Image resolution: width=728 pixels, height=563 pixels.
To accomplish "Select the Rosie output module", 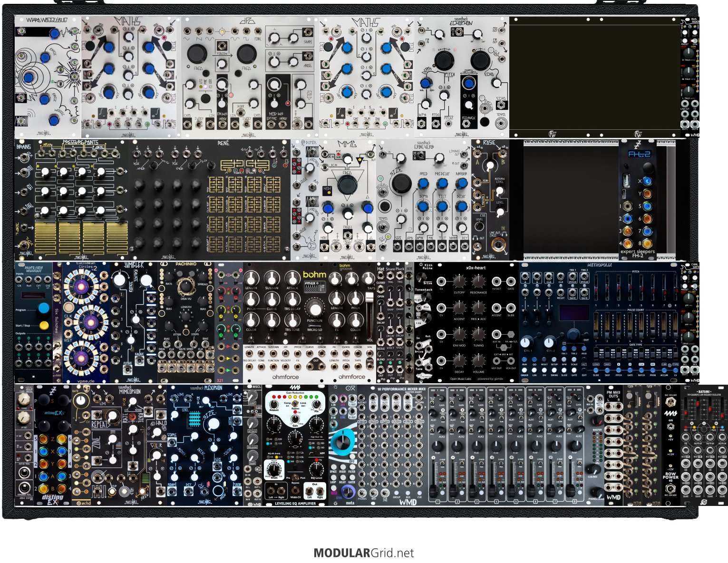I will [490, 200].
